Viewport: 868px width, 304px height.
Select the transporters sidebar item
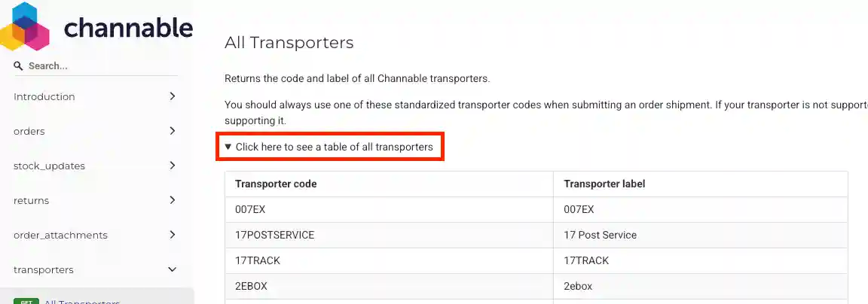click(44, 270)
